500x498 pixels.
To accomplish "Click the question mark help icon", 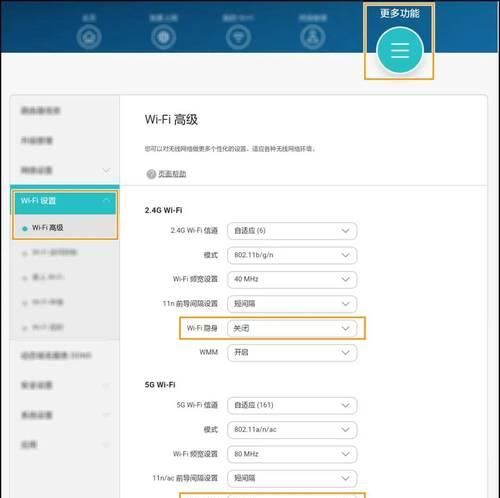I will (151, 174).
